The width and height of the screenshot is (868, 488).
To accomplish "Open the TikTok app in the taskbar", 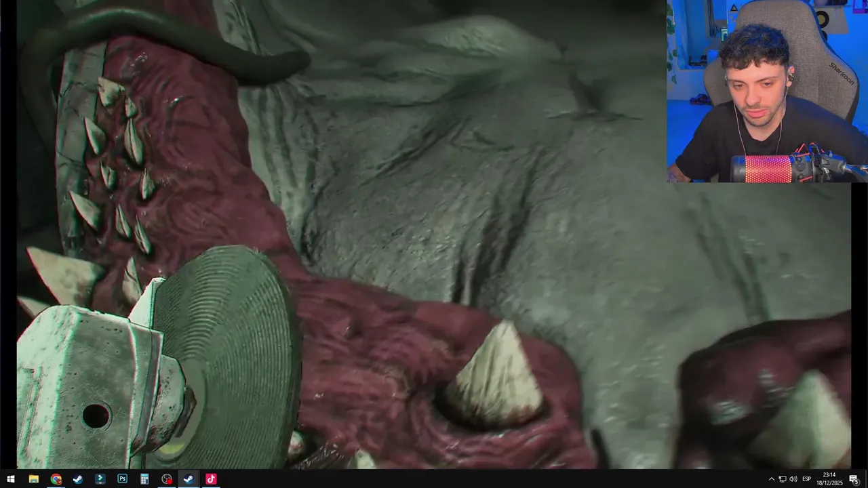I will pyautogui.click(x=211, y=479).
